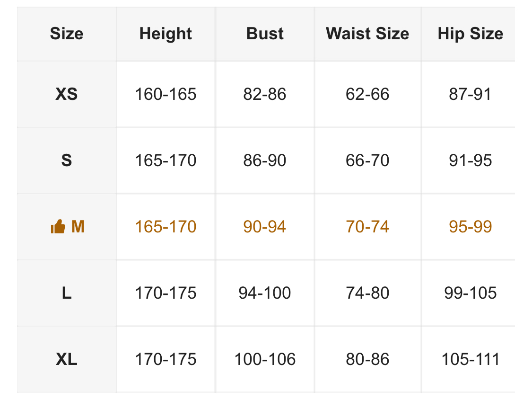
Task: Click M waist value 70-74
Action: click(367, 227)
